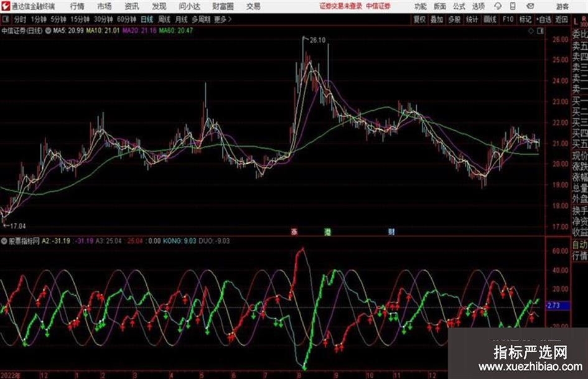Open the 版面 layout menu

click(x=440, y=6)
